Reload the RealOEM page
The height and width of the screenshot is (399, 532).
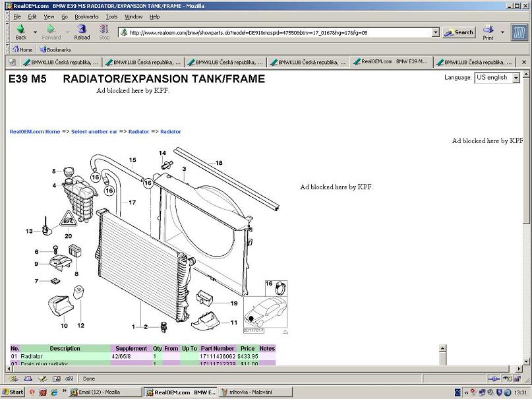point(82,29)
